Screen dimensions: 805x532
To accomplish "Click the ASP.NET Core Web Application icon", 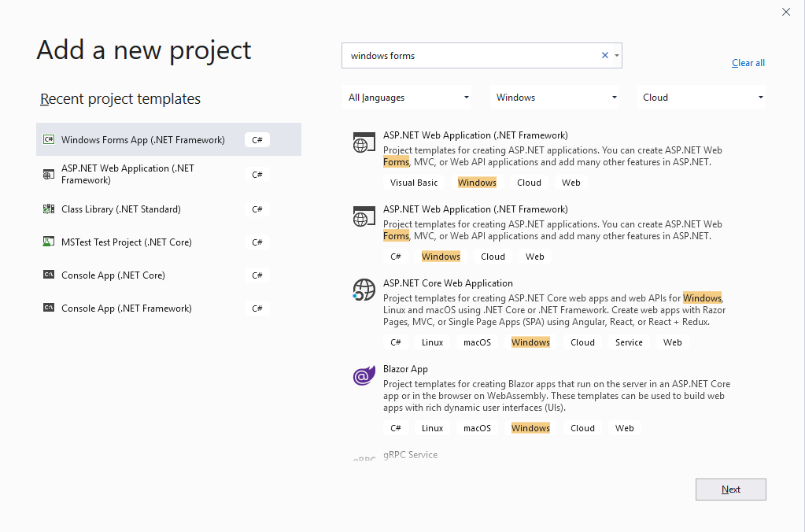I will pyautogui.click(x=363, y=290).
